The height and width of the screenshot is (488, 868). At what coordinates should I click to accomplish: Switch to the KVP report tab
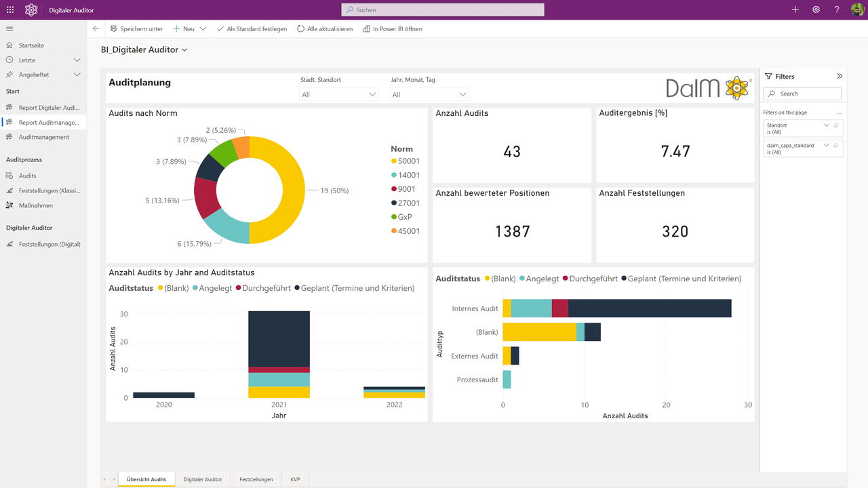296,479
